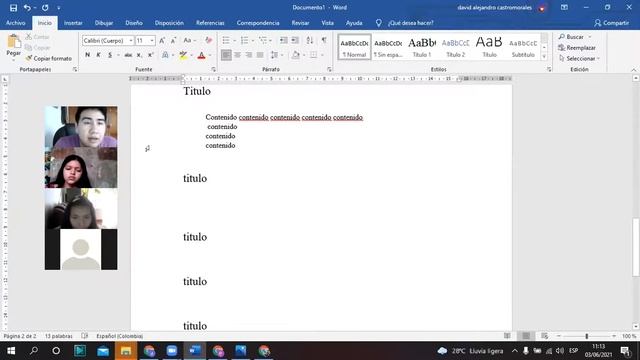Screen dimensions: 640x360
Task: Switch to print layout view in status bar
Action: click(526, 336)
